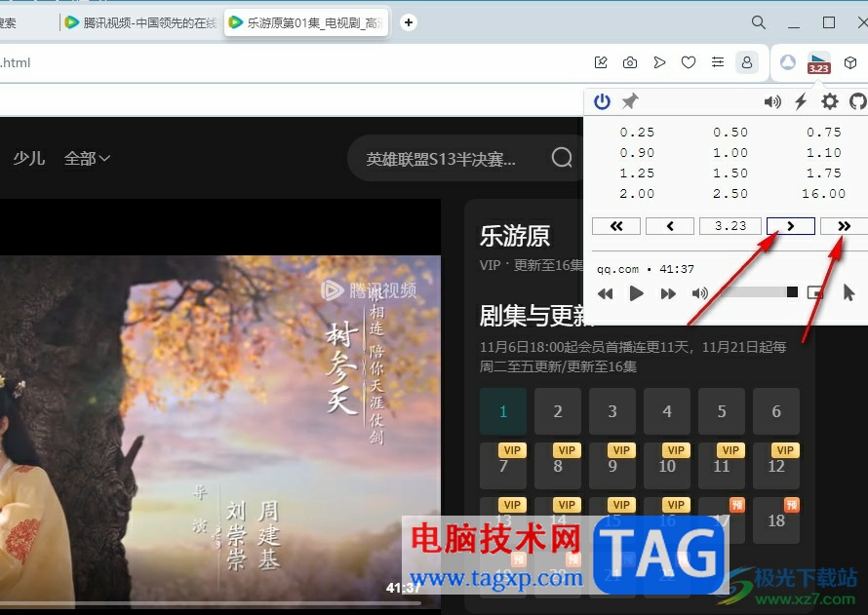This screenshot has height=615, width=868.
Task: Set speed to 1.50
Action: (x=730, y=173)
